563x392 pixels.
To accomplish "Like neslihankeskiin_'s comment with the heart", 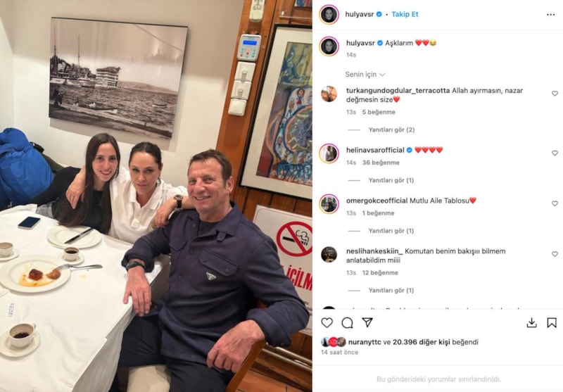I will pos(555,254).
